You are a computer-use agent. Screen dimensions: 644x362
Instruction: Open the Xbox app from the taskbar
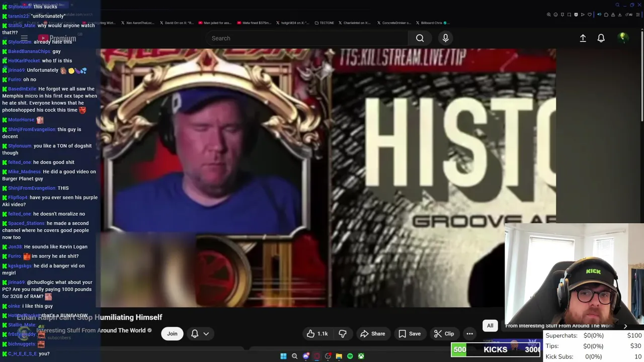tap(361, 356)
